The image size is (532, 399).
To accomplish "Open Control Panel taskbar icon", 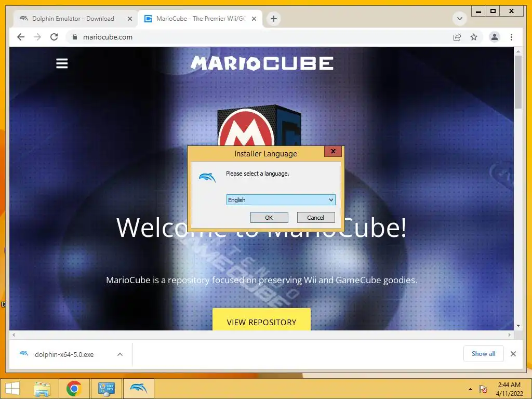I will pyautogui.click(x=106, y=389).
